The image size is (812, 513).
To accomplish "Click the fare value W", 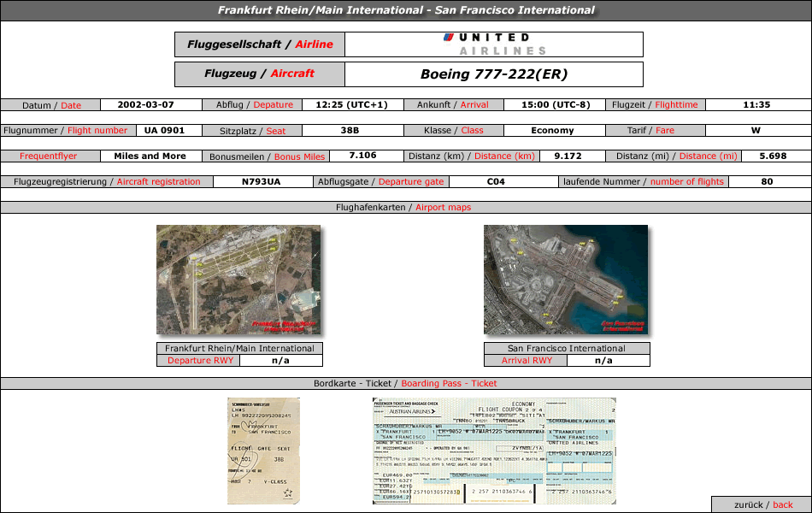I will click(756, 131).
